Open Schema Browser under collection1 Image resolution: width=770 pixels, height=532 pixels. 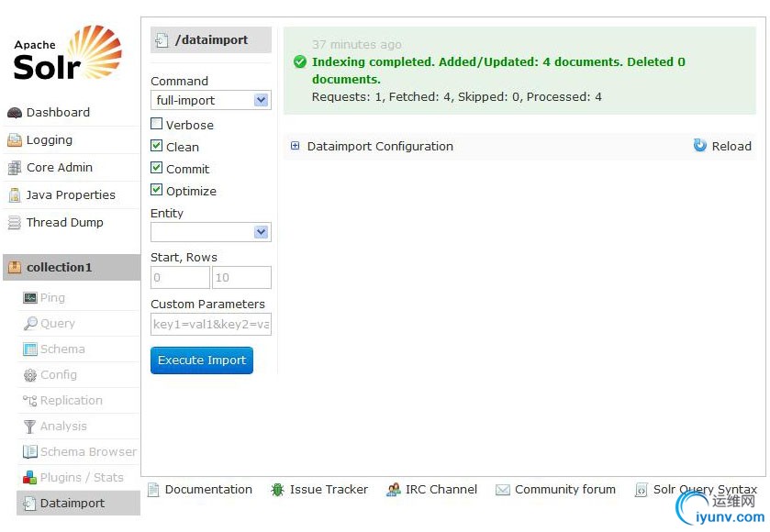point(88,451)
